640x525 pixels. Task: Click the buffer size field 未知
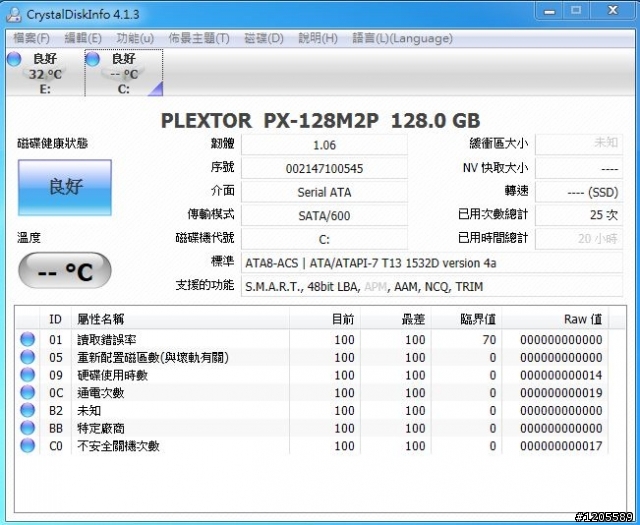click(x=579, y=144)
